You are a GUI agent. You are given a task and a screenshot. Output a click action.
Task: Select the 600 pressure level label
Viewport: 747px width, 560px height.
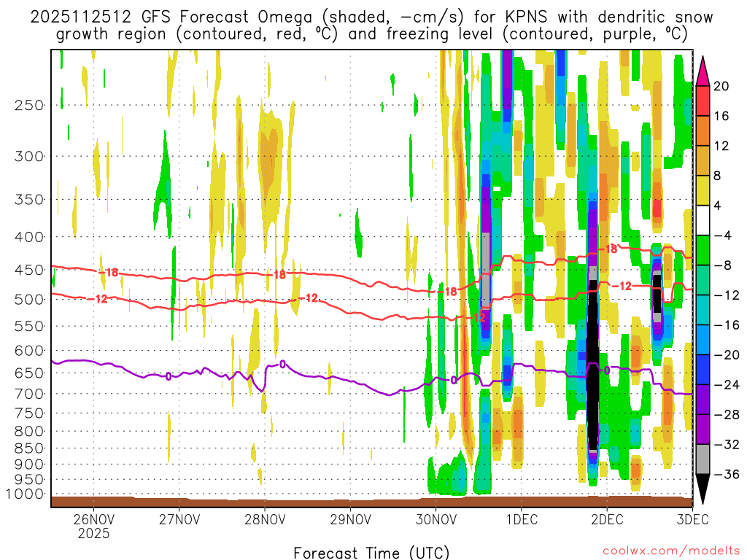tap(29, 351)
